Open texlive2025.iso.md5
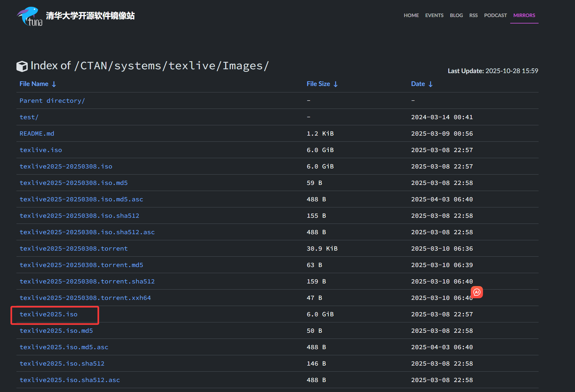 tap(56, 331)
